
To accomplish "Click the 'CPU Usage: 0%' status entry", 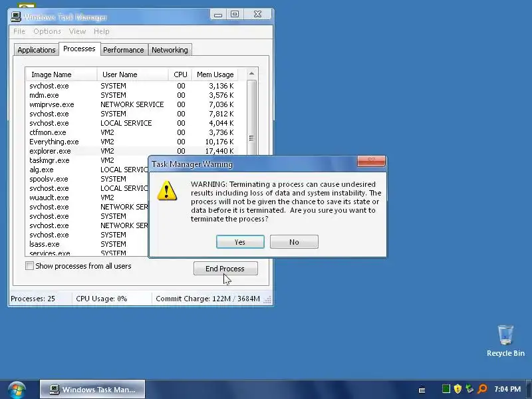I will [x=102, y=299].
